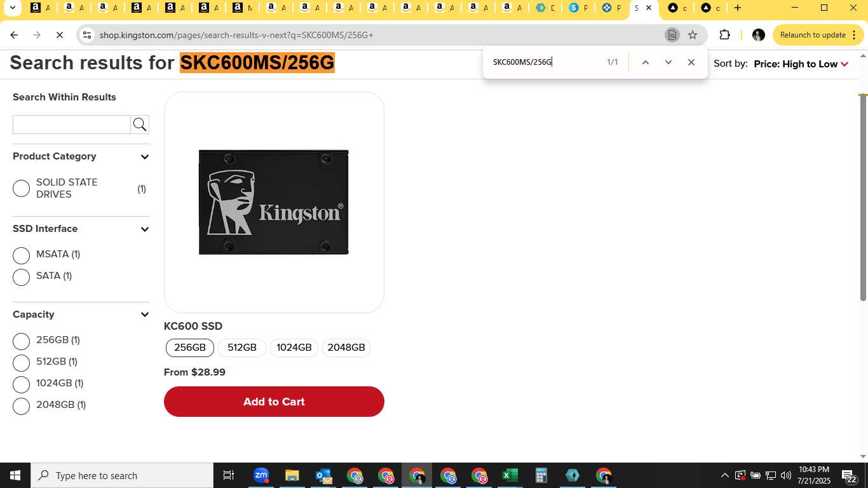Switch to the teal hexagon 'D' tab
868x488 pixels.
(x=545, y=8)
